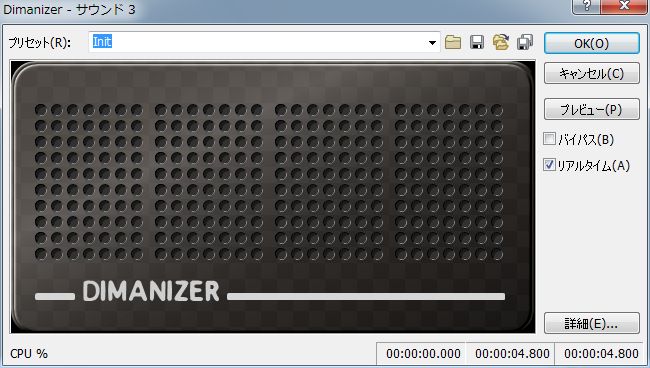Click the 00:00:00.000 start time field
Viewport: 650px width, 368px height.
click(423, 353)
